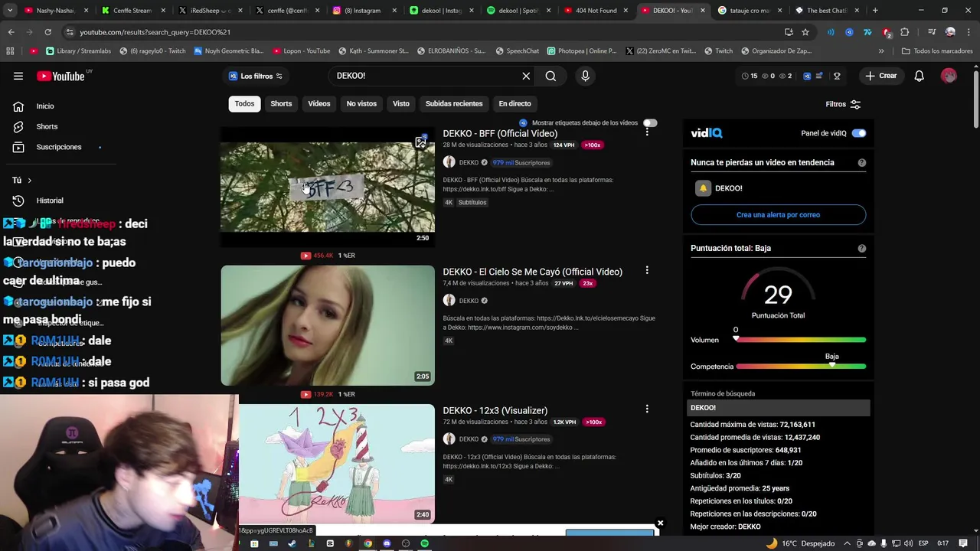Viewport: 980px width, 551px height.
Task: Select the Visto filter chip
Action: [x=401, y=103]
